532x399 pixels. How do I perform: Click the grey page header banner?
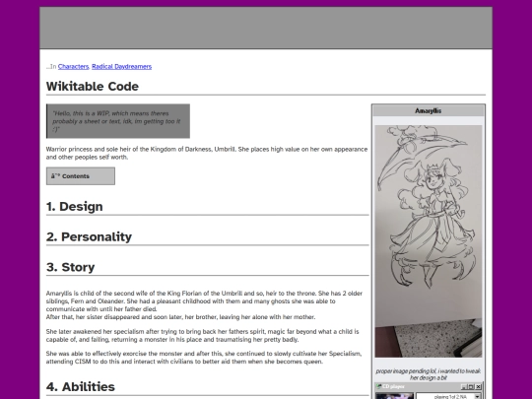266,28
